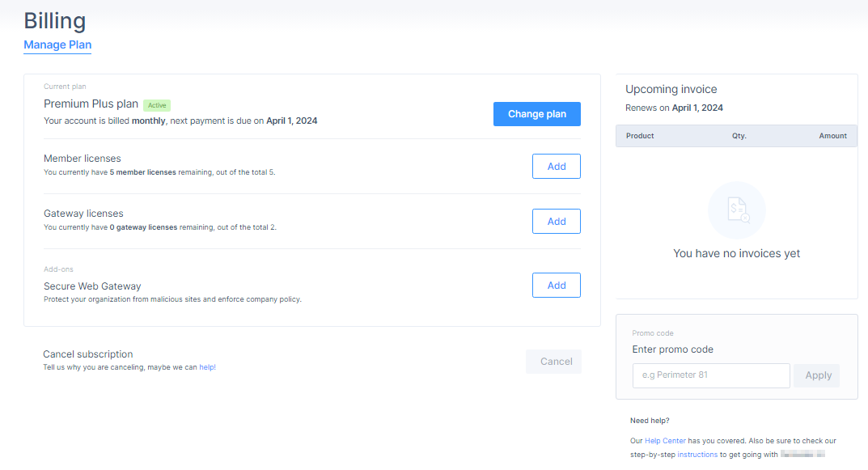The width and height of the screenshot is (868, 470).
Task: Apply the entered promo code
Action: (818, 375)
